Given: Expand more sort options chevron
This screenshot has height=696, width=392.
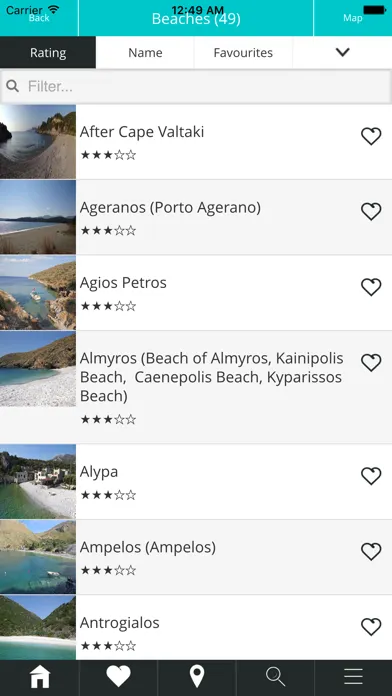Looking at the screenshot, I should click(342, 52).
